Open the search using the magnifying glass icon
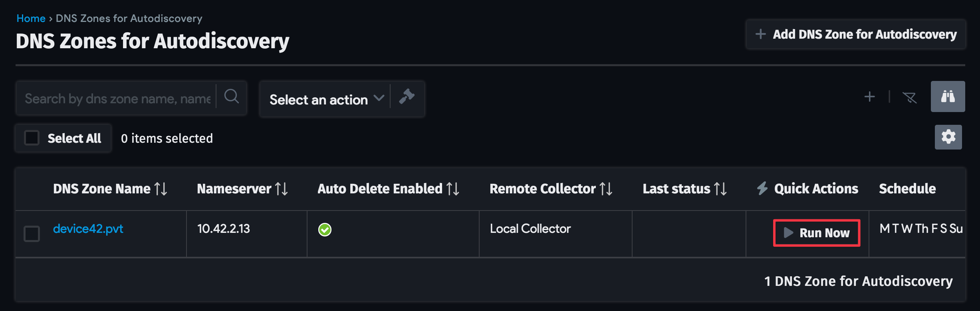The image size is (980, 311). (x=232, y=97)
